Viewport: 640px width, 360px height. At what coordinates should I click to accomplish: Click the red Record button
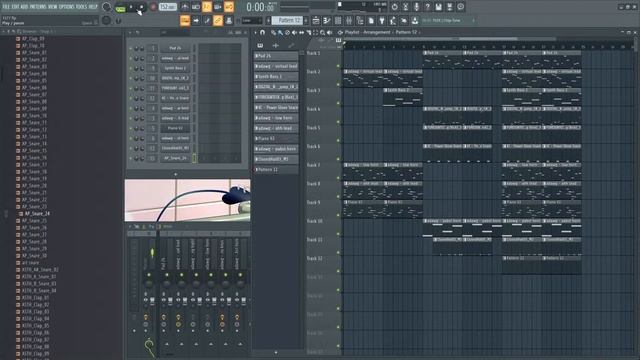click(x=153, y=7)
